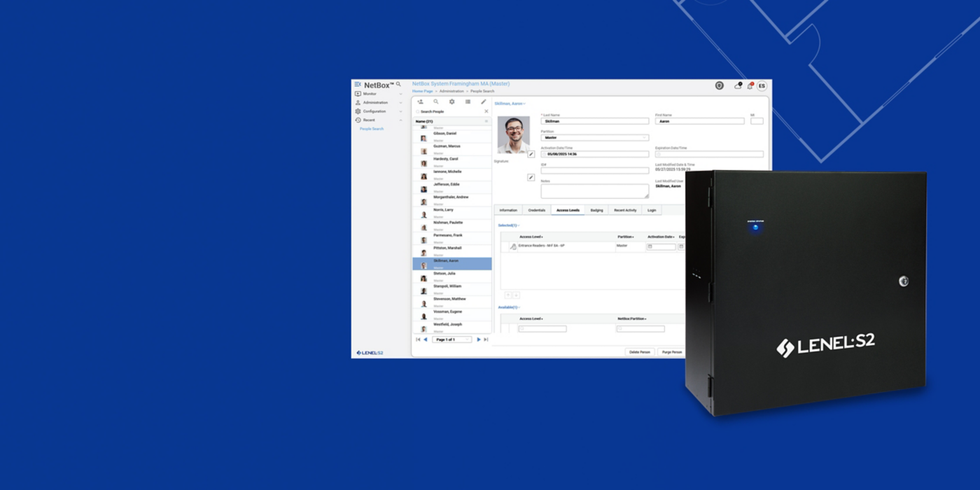The height and width of the screenshot is (490, 980).
Task: Click the Home Page breadcrumb link
Action: (422, 91)
